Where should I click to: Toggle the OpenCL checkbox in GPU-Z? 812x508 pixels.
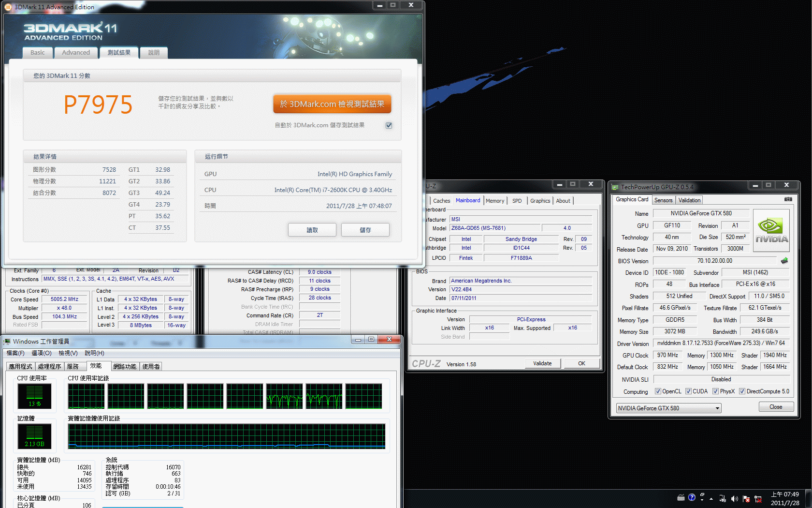[x=658, y=391]
